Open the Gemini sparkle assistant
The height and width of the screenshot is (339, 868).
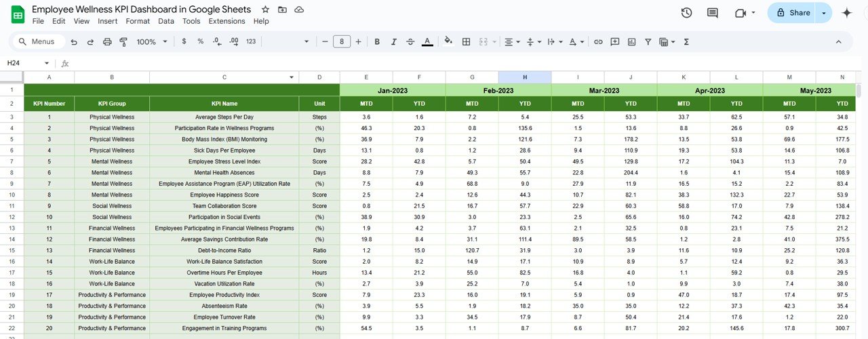click(847, 13)
